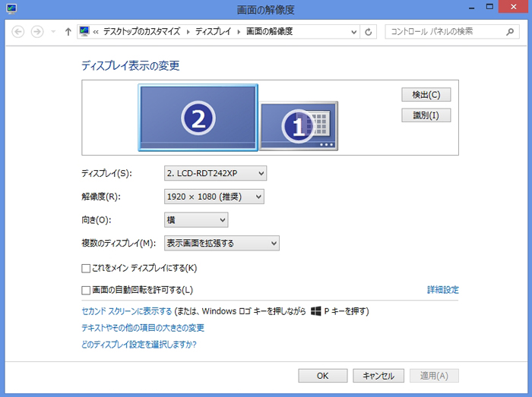Open the ディスプレイ(S) dropdown

[x=215, y=173]
